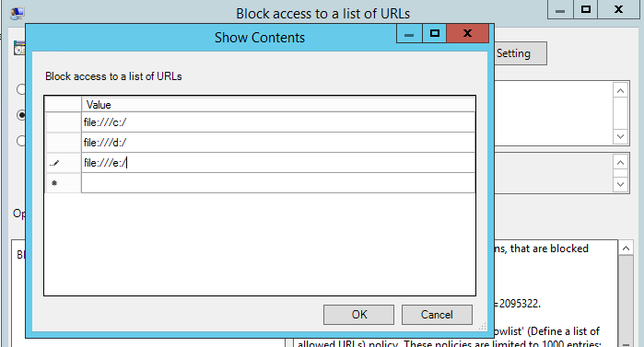Screen dimensions: 644x347
Task: Maximize the Show Contents dialog
Action: pos(435,33)
